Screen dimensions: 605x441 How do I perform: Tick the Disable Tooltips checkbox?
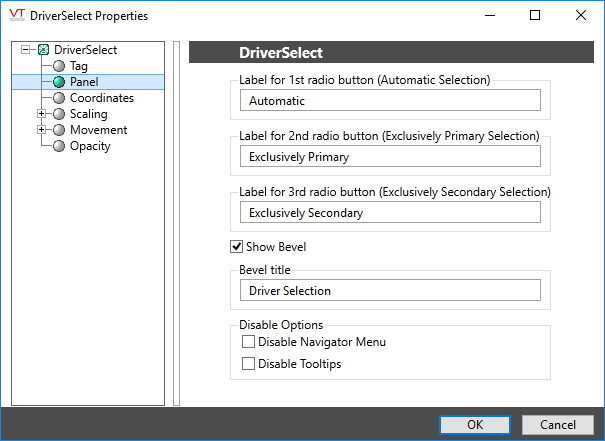click(248, 364)
